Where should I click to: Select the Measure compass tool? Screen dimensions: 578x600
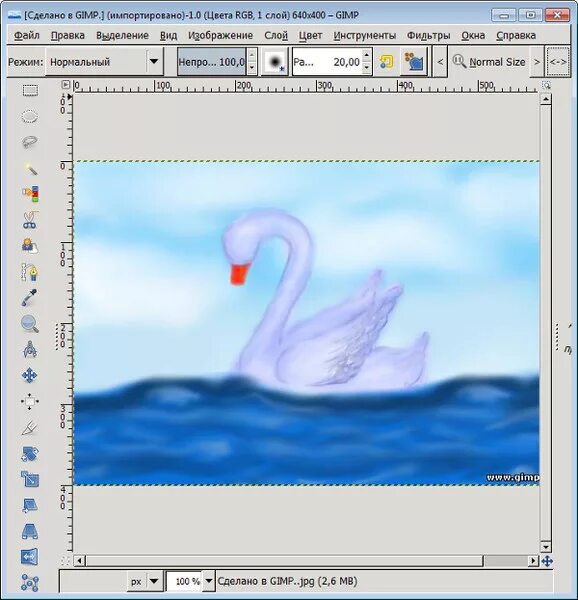(x=29, y=349)
